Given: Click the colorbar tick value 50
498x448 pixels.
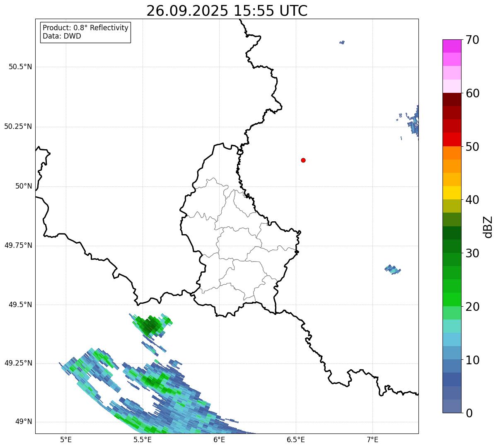Looking at the screenshot, I should pyautogui.click(x=472, y=147).
